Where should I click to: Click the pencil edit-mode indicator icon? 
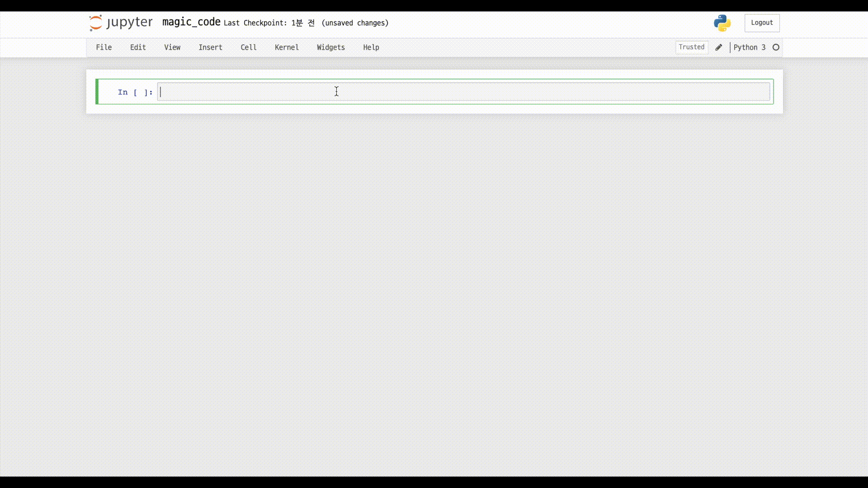click(x=718, y=47)
